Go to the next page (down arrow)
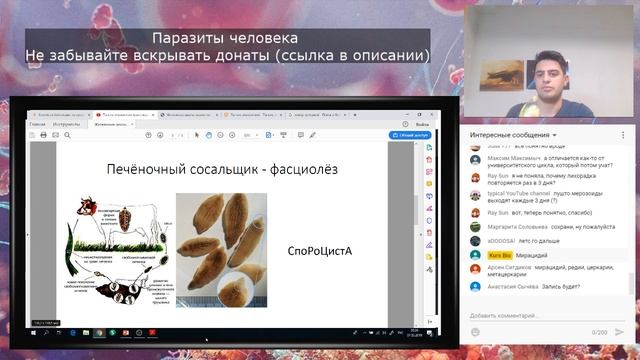 (160, 135)
